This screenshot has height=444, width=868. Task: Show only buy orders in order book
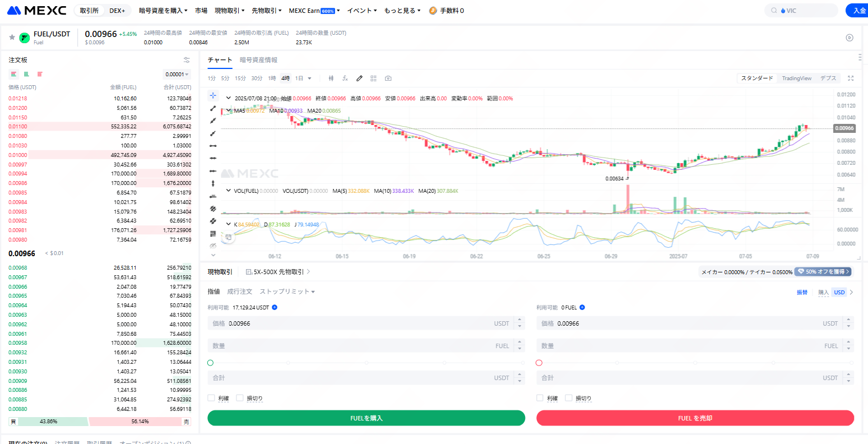[26, 74]
